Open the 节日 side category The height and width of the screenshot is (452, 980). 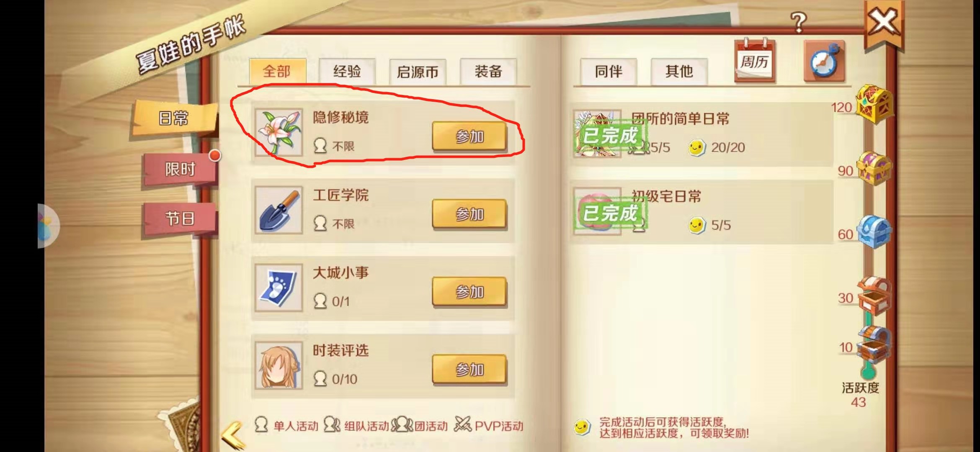point(180,218)
